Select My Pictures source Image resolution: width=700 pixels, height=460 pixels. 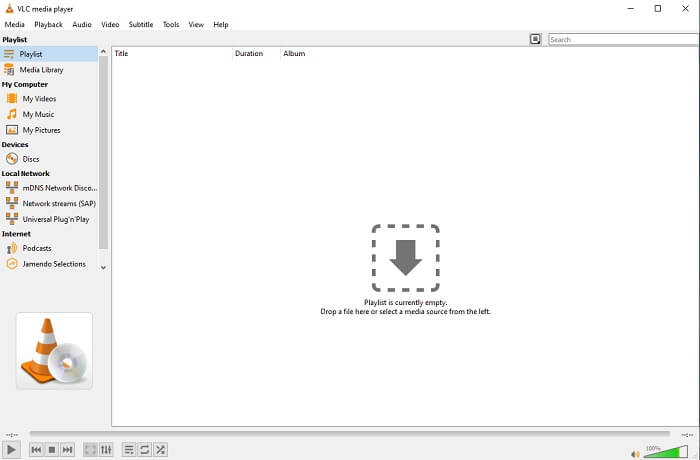pos(49,130)
